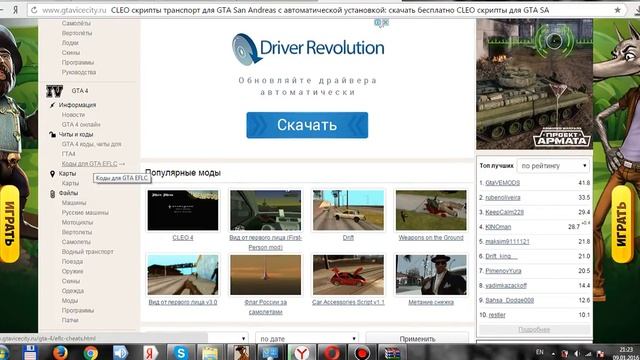Open Opera from the taskbar

point(331,353)
